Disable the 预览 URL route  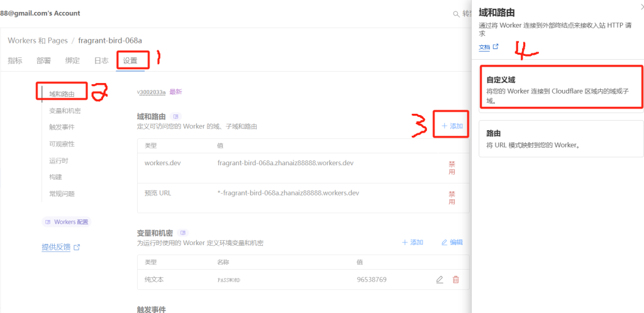(x=452, y=198)
